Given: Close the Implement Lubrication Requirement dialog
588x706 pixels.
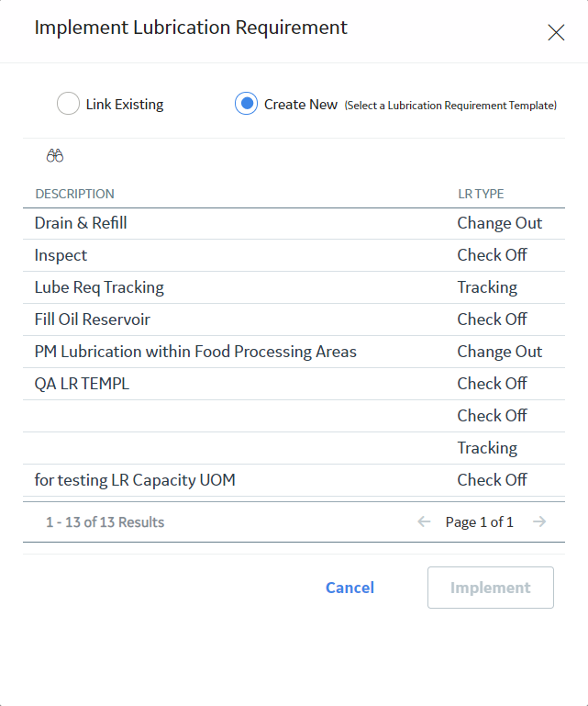Looking at the screenshot, I should 556,32.
